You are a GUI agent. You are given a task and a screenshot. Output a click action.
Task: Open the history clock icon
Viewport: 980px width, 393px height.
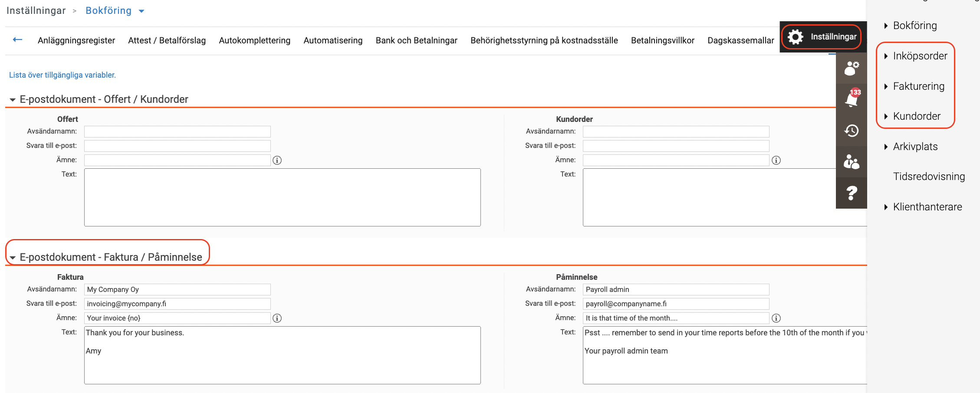click(851, 130)
